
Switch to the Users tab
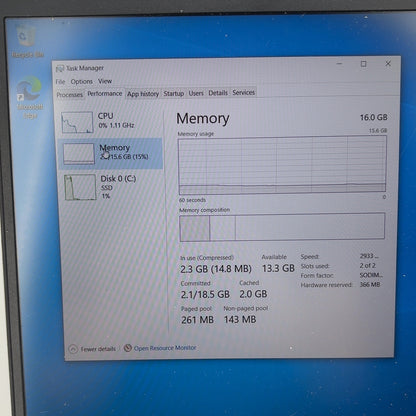click(x=196, y=93)
